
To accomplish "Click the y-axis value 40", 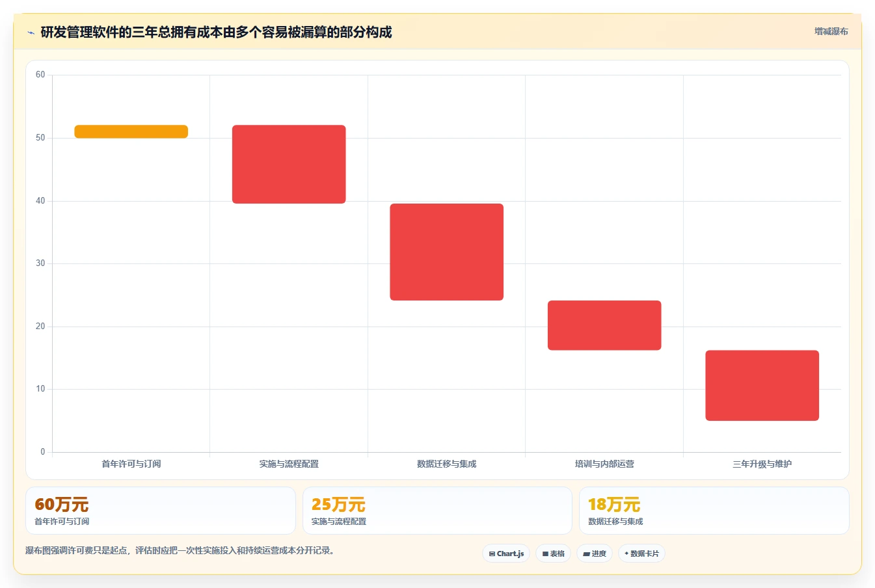I will point(40,201).
